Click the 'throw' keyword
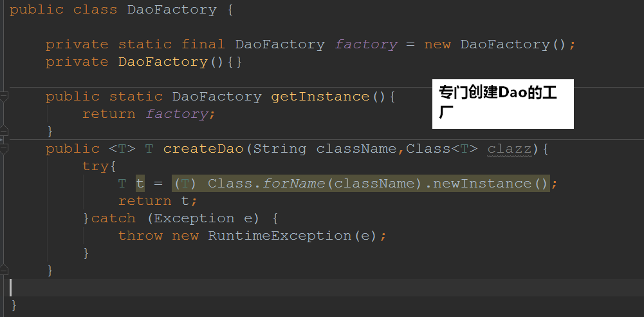The height and width of the screenshot is (317, 644). (x=140, y=236)
